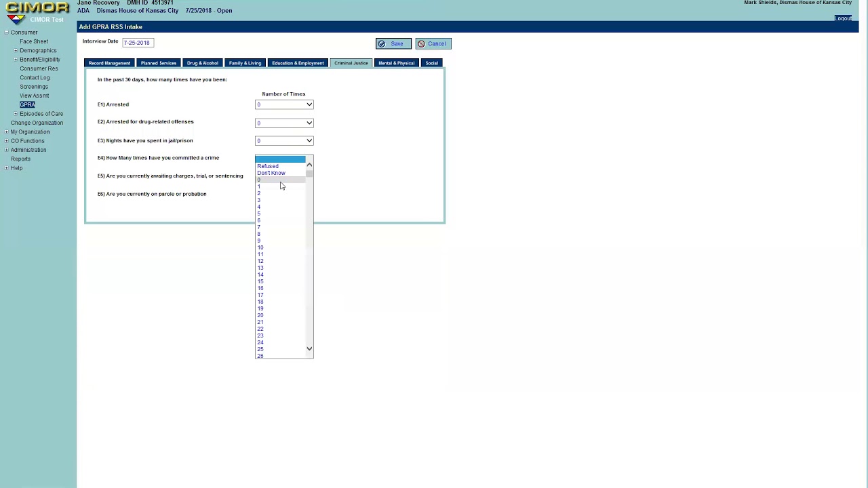Open Reports in sidebar
Screen dimensions: 868x488
point(20,159)
